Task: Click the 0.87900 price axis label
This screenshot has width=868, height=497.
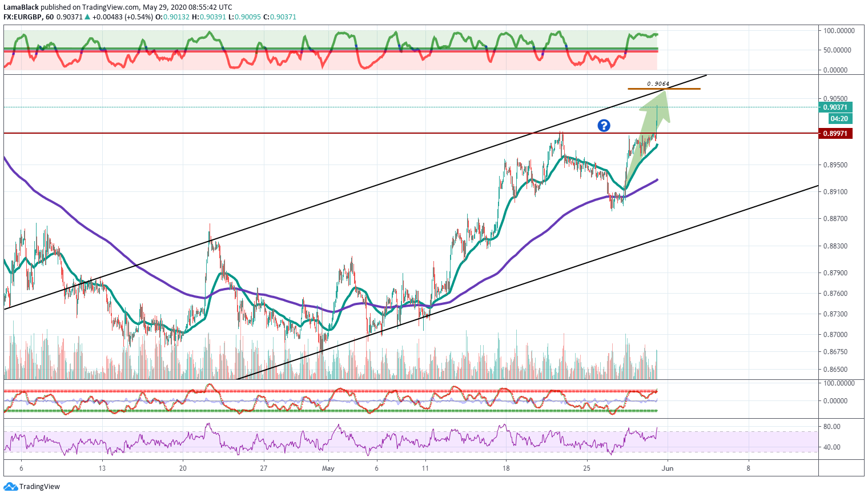Action: (x=835, y=273)
